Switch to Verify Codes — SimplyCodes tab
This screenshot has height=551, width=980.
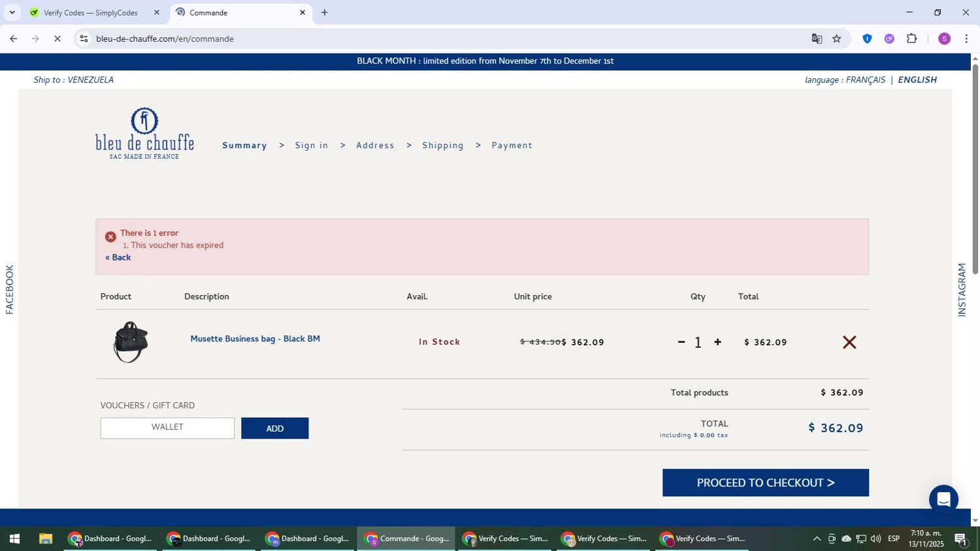[x=91, y=12]
